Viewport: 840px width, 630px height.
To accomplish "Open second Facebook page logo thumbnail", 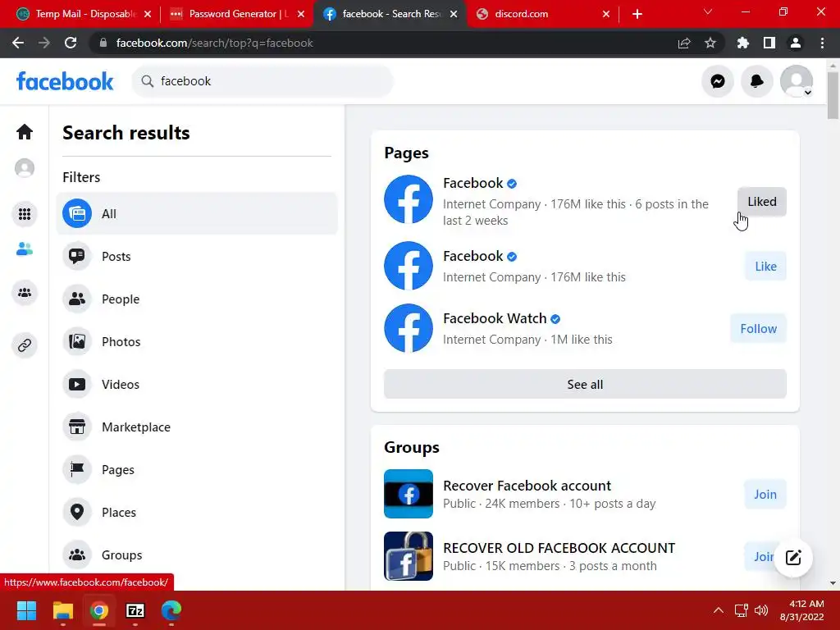I will pyautogui.click(x=409, y=266).
